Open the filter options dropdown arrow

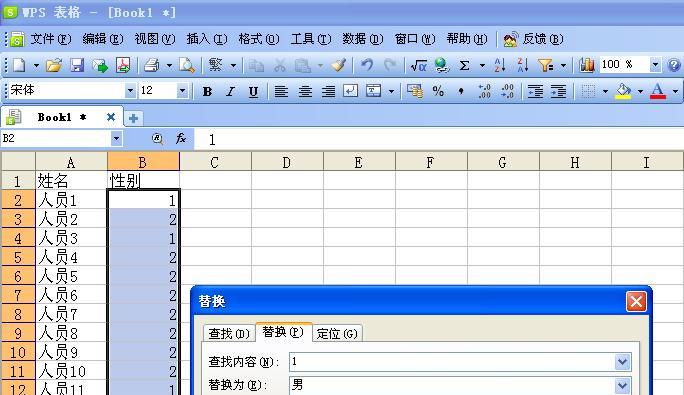pyautogui.click(x=563, y=65)
